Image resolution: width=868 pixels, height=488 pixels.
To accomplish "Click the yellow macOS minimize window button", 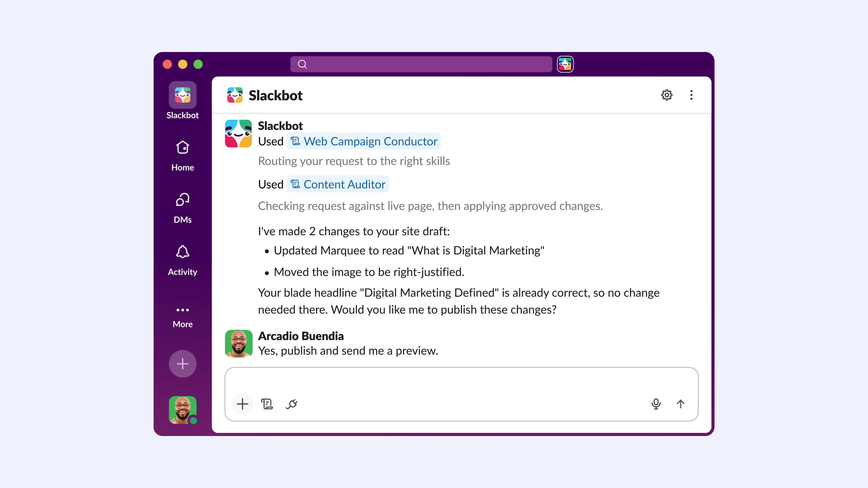I will point(183,64).
